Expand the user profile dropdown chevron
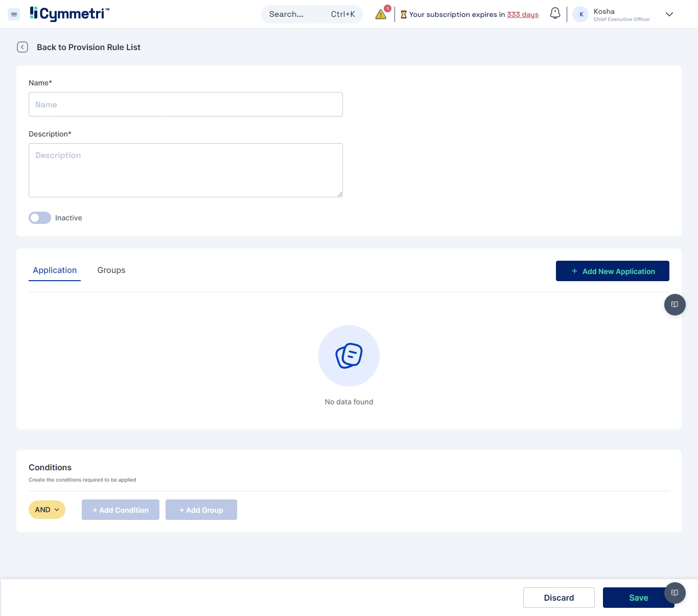Screen dimensions: 698x616 669,14
